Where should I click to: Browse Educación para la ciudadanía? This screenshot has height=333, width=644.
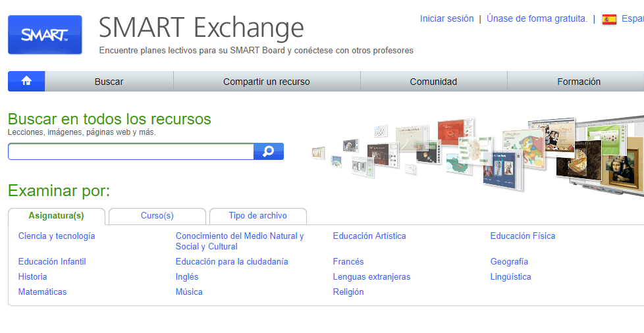pos(232,261)
